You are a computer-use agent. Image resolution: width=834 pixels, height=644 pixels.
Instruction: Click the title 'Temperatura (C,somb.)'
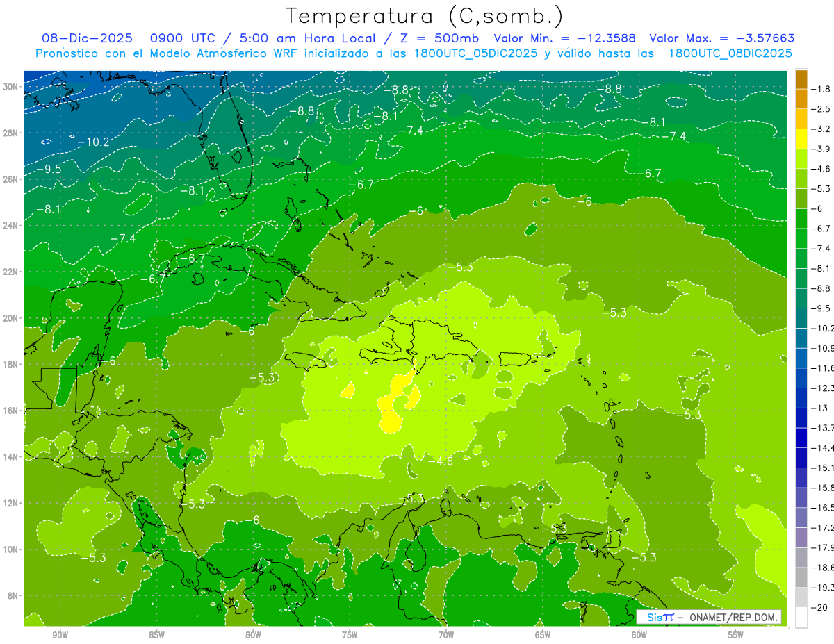pos(425,16)
